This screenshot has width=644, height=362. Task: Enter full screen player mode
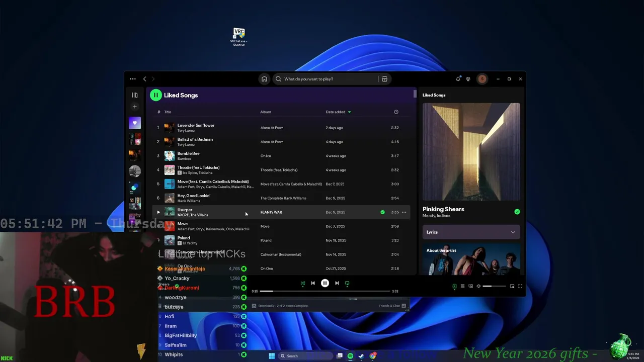[520, 286]
